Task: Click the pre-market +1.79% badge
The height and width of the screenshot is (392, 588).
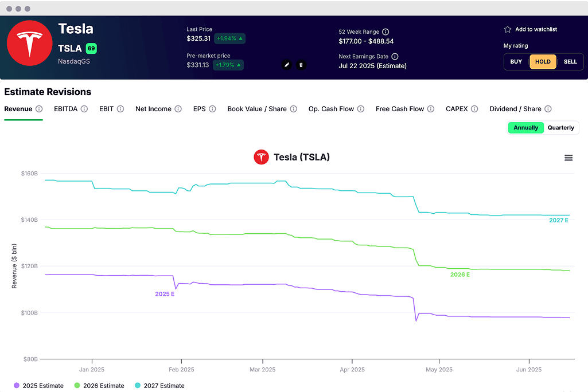Action: coord(228,65)
